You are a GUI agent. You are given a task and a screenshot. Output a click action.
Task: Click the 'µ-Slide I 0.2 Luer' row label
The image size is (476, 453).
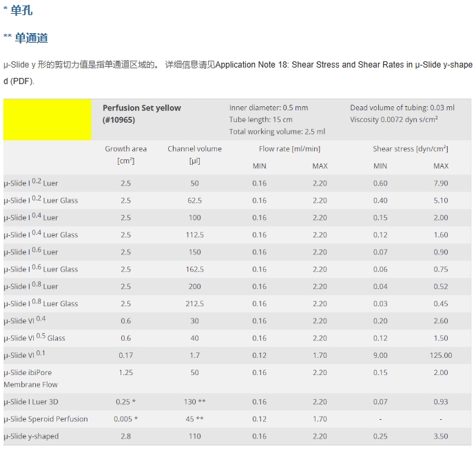click(31, 183)
